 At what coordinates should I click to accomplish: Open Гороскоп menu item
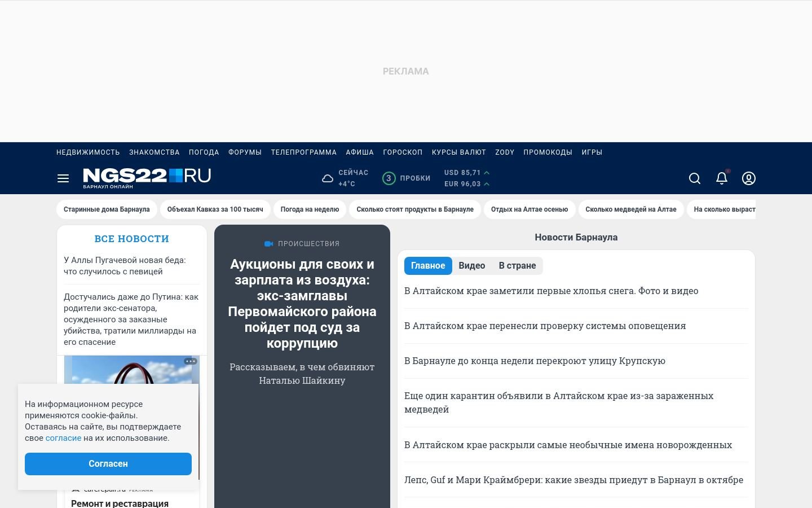click(403, 152)
